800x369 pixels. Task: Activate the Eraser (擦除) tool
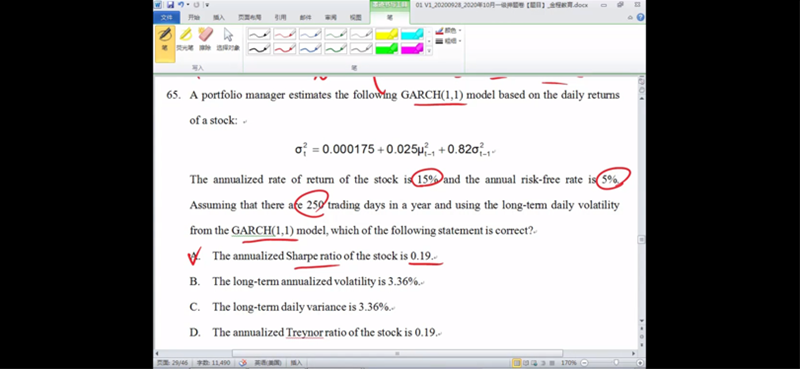[205, 39]
